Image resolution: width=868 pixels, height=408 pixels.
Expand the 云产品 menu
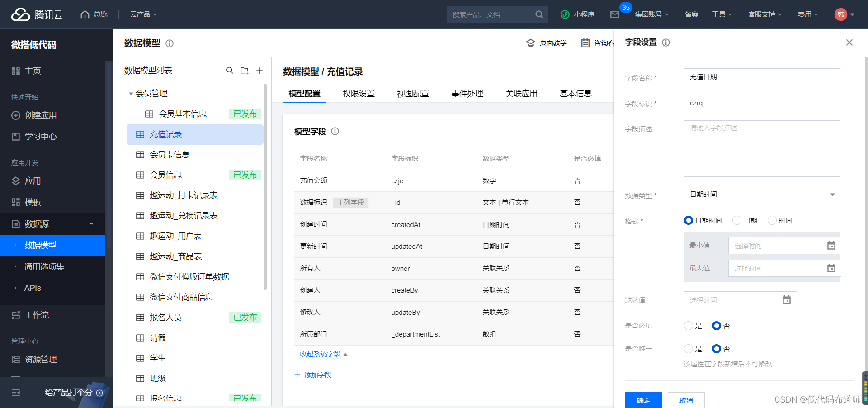click(x=143, y=14)
